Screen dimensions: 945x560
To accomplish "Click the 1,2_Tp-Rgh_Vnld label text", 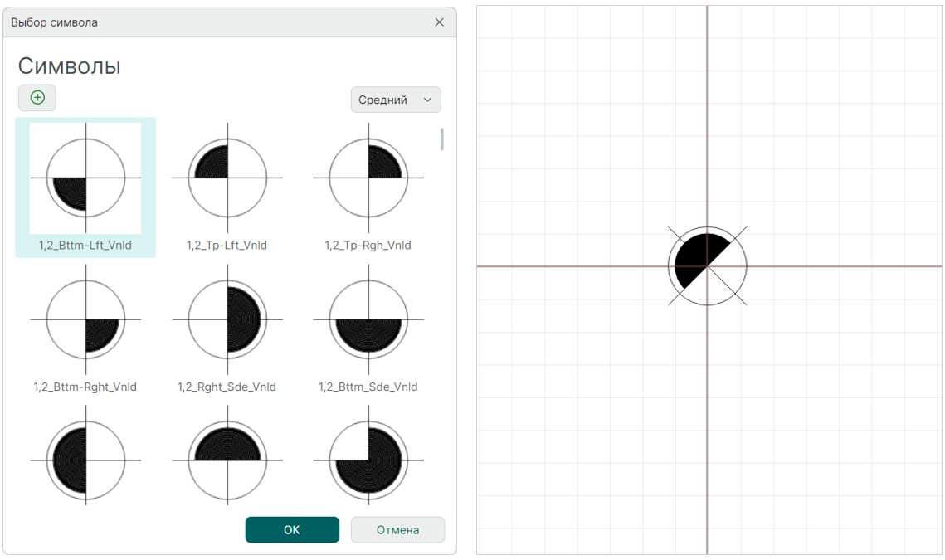I will (x=368, y=246).
